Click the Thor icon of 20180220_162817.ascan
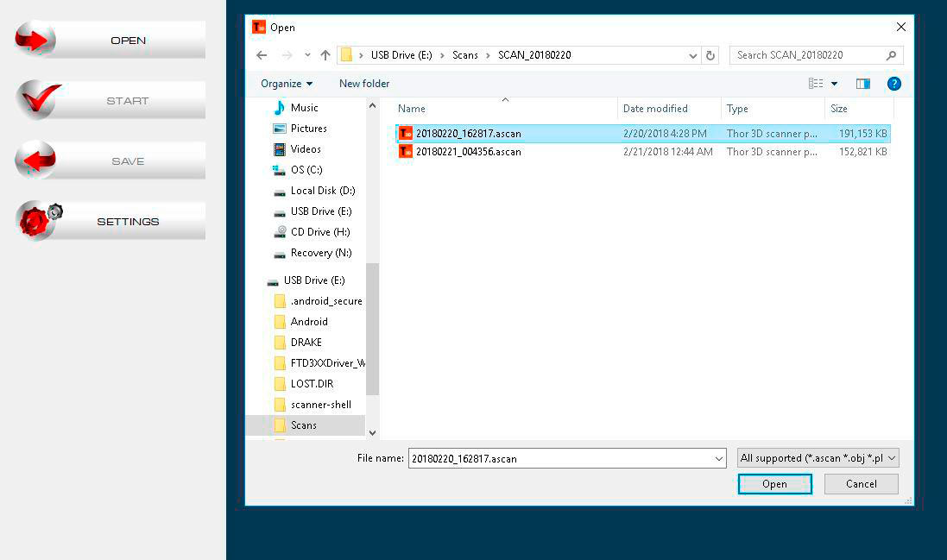947x560 pixels. [x=405, y=134]
